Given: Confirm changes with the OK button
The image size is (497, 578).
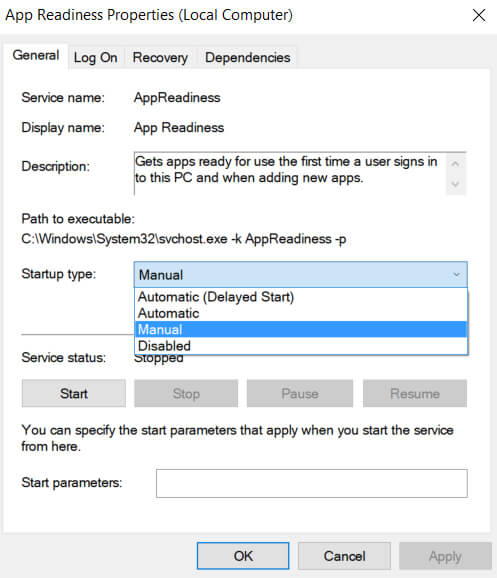Looking at the screenshot, I should [x=243, y=556].
